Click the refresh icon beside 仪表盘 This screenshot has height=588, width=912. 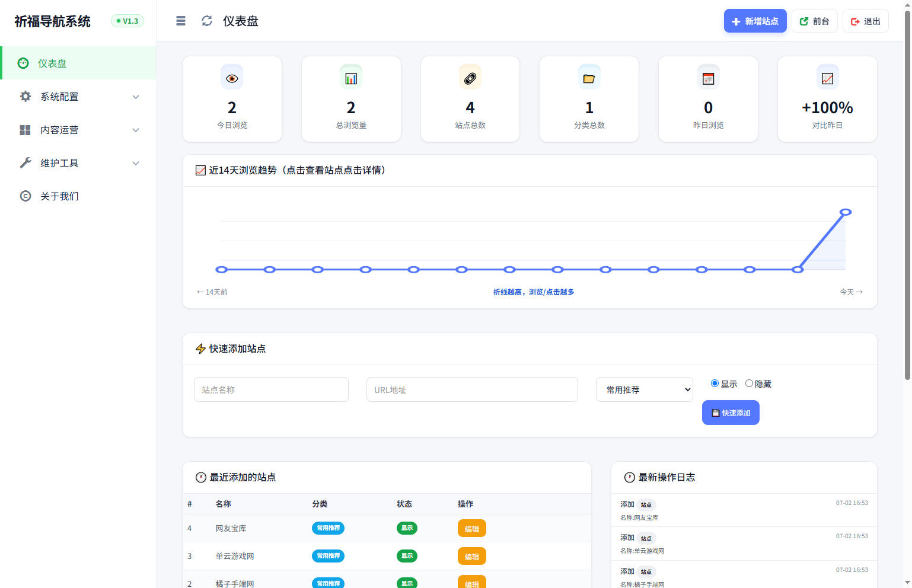(x=207, y=21)
